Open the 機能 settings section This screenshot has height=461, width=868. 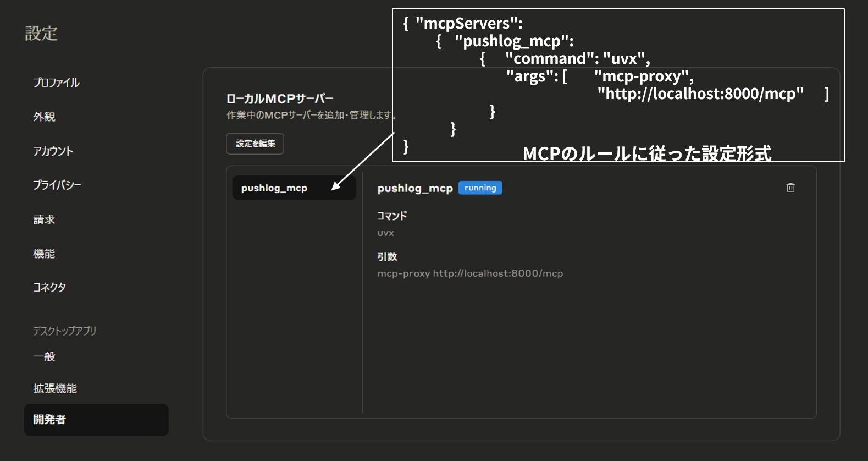click(44, 254)
